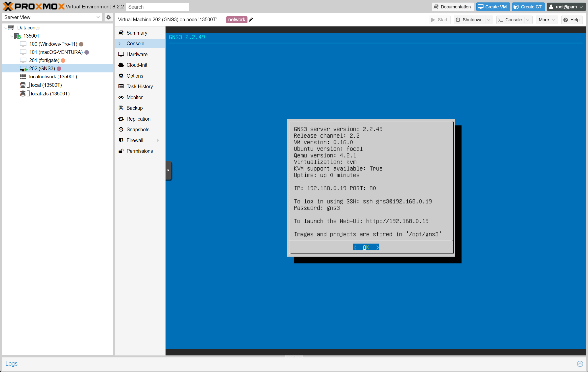This screenshot has height=372, width=588.
Task: Expand the noVNC control panel handle
Action: 169,170
